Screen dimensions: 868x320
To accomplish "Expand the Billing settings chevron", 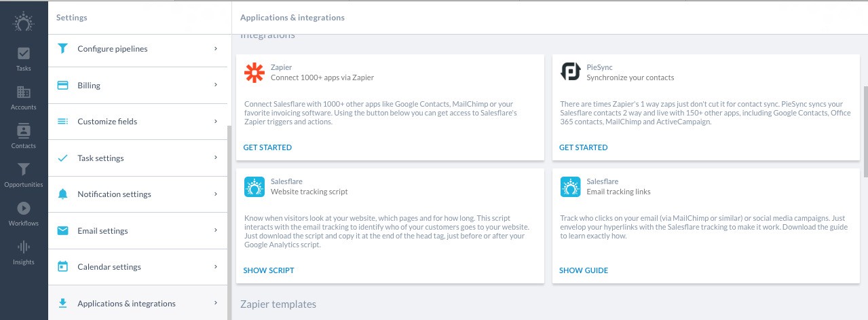I will [x=215, y=85].
